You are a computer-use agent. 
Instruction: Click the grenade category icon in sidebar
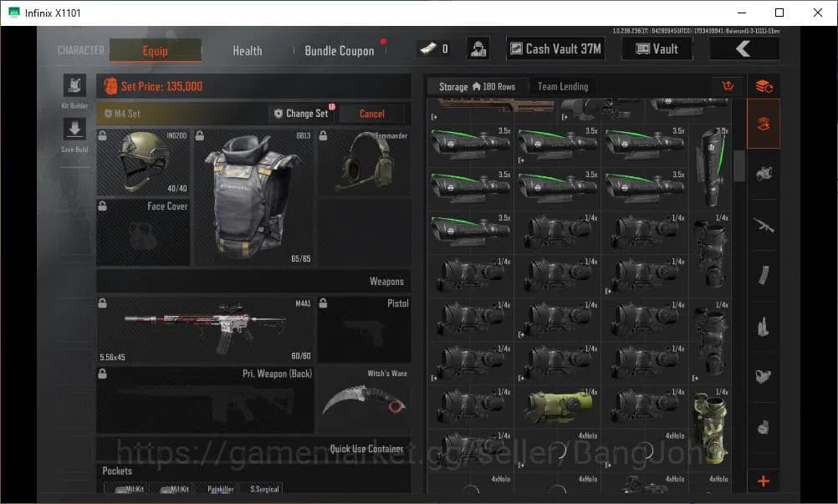[762, 426]
